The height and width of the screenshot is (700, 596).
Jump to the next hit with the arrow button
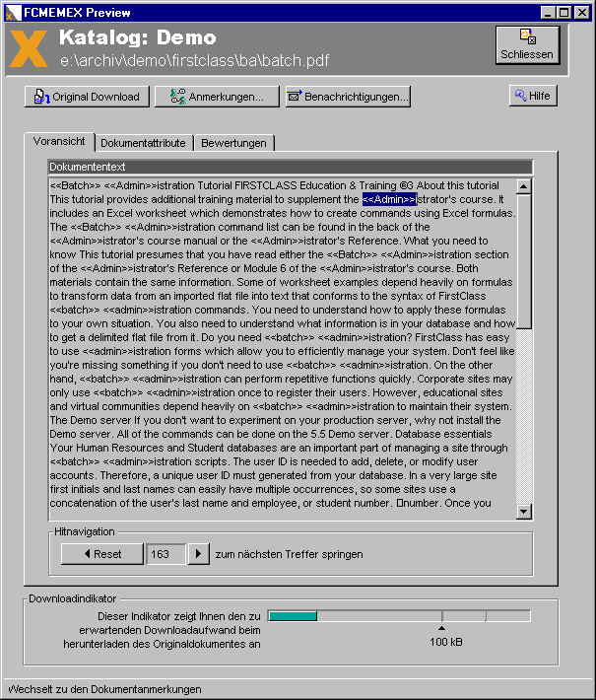[x=199, y=554]
